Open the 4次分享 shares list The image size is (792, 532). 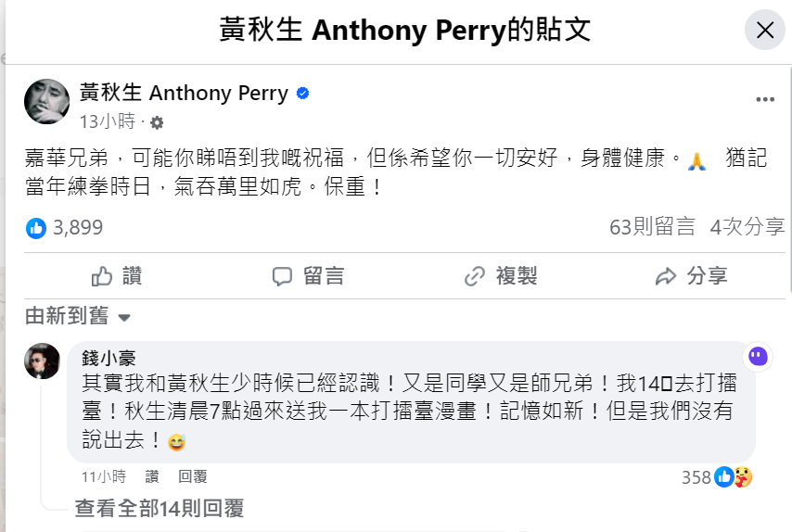[747, 227]
